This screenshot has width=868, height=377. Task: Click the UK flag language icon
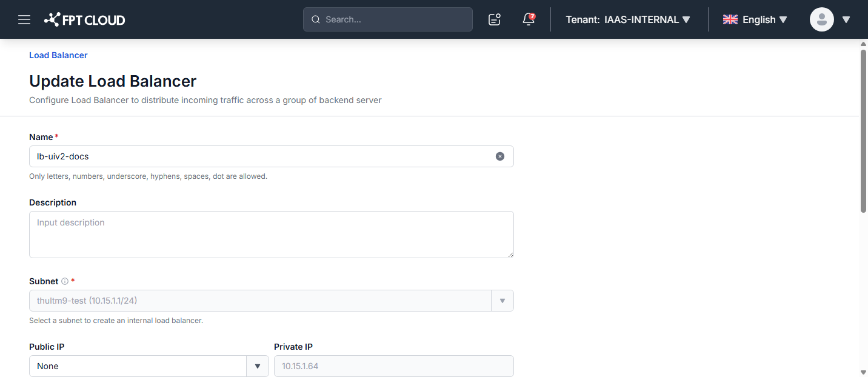click(730, 19)
